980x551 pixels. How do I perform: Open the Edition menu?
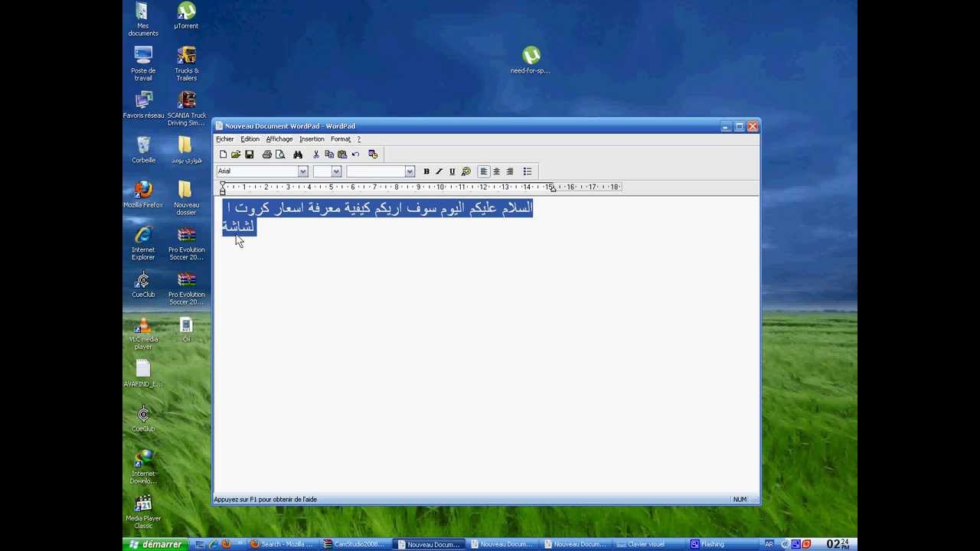pyautogui.click(x=250, y=139)
